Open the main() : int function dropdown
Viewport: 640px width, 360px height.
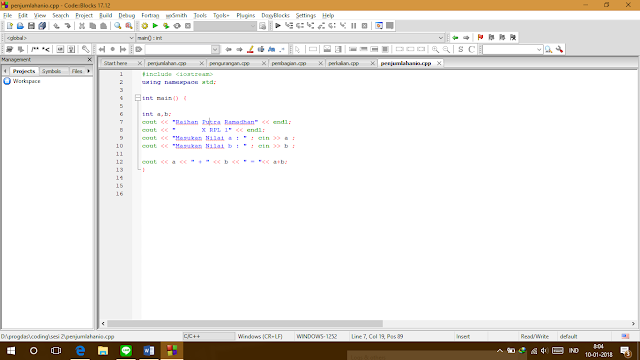(440, 38)
